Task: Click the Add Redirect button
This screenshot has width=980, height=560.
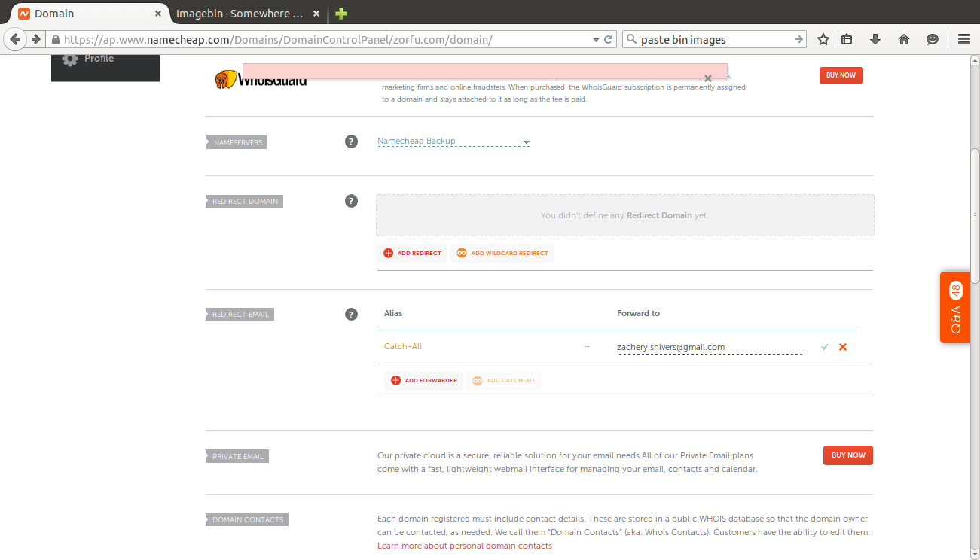Action: point(412,254)
